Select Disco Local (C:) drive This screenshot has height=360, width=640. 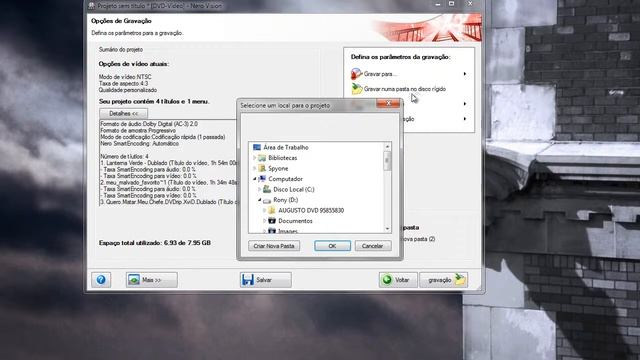[x=293, y=189]
